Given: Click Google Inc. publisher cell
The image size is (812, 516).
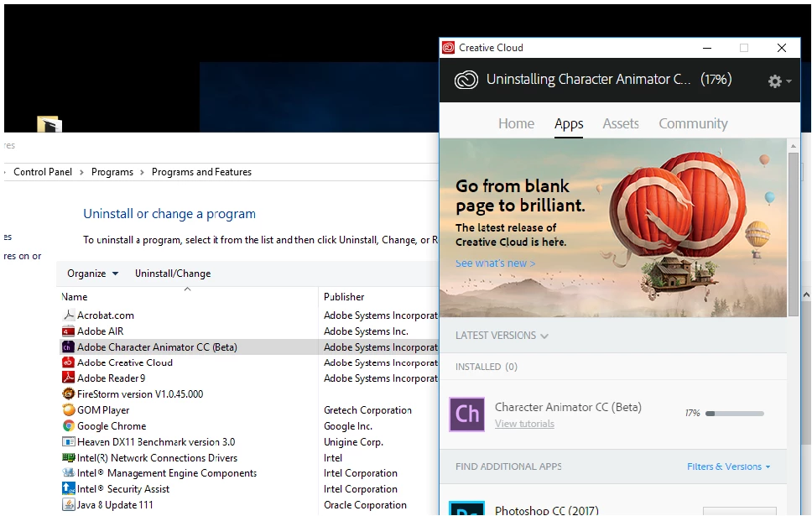Looking at the screenshot, I should (348, 426).
